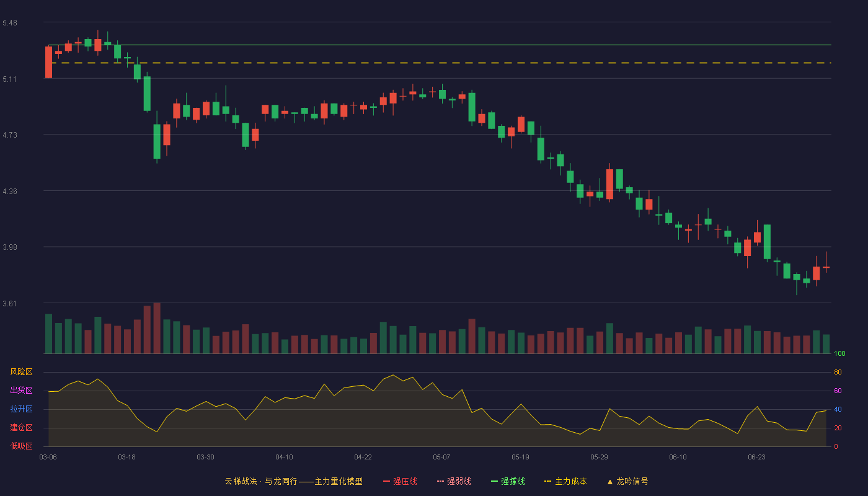
Task: Toggle the 强压线 legend series
Action: [405, 481]
